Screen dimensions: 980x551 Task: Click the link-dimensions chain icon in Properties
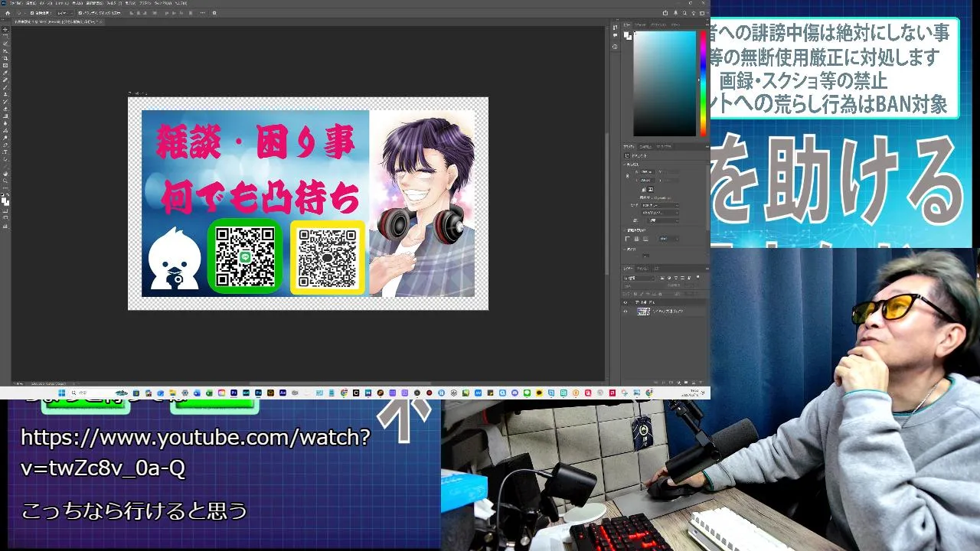[x=627, y=176]
